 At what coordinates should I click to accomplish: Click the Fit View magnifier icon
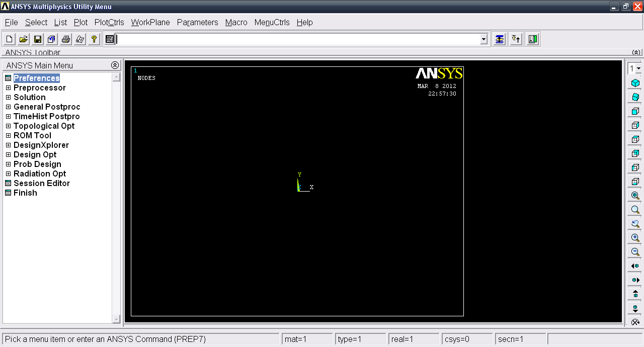635,196
